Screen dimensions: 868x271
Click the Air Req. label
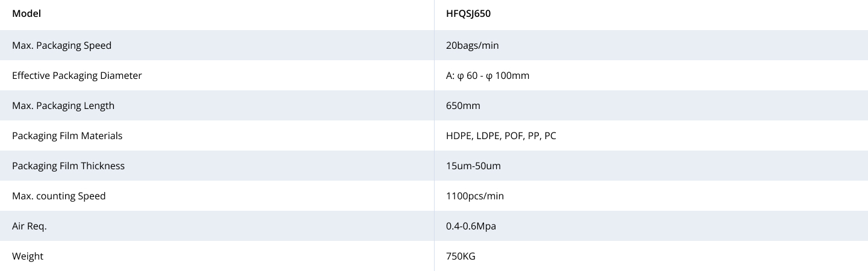[x=29, y=226]
